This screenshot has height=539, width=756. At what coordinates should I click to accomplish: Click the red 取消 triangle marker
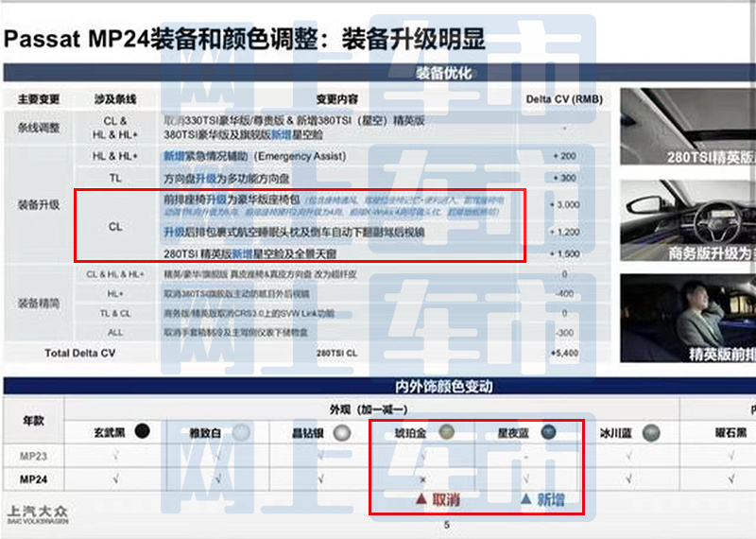click(421, 499)
